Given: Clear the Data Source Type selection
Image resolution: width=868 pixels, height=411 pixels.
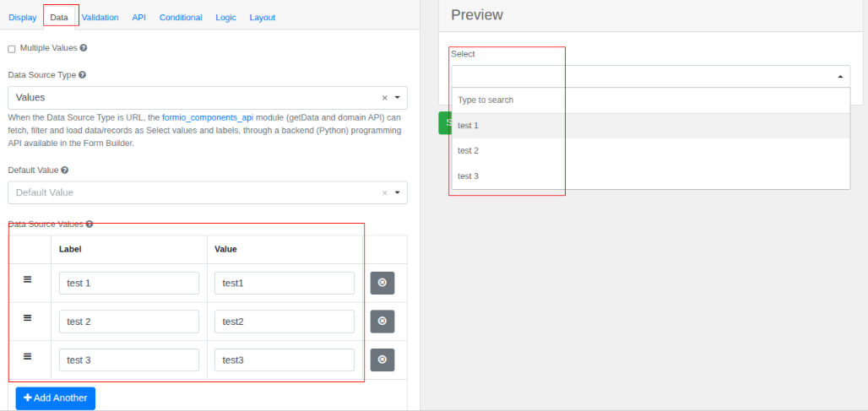Looking at the screenshot, I should (x=384, y=98).
